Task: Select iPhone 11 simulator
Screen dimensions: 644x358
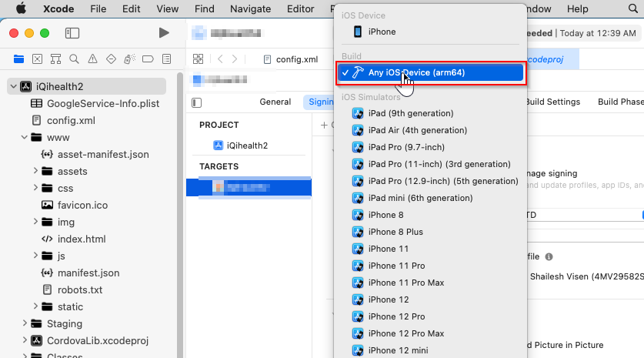Action: pyautogui.click(x=430, y=249)
